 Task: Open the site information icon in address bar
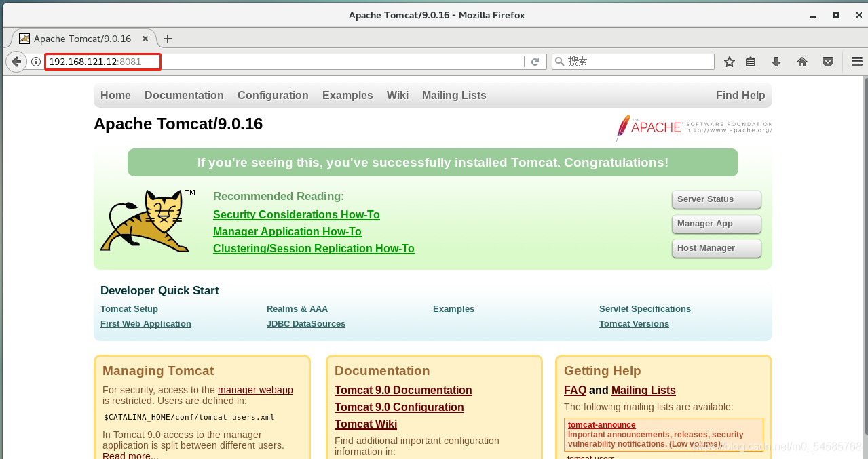click(x=36, y=62)
